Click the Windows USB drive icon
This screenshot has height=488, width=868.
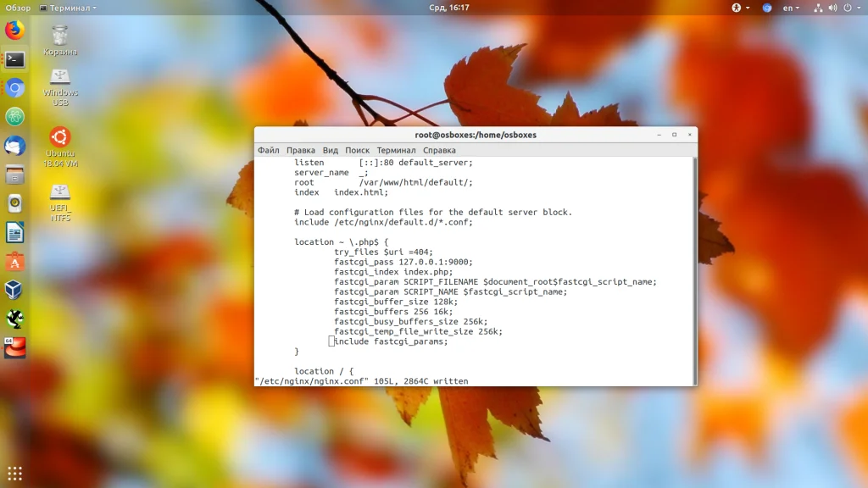60,86
